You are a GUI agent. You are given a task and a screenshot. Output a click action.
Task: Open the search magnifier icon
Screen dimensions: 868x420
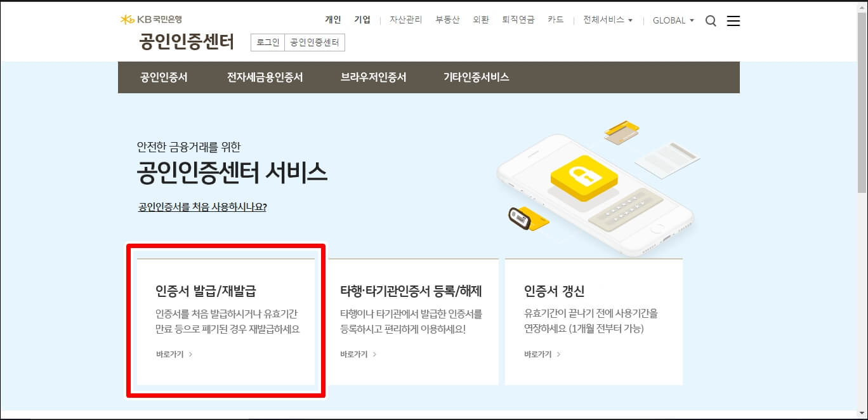coord(711,21)
